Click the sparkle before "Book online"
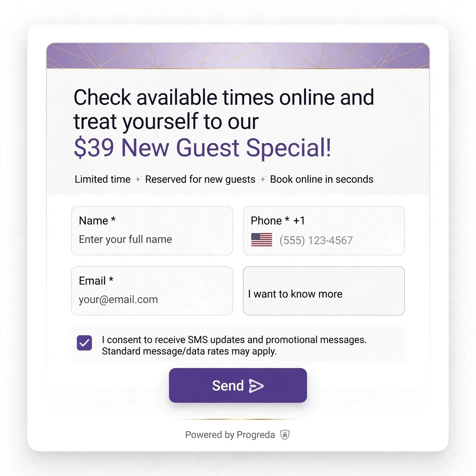 click(x=263, y=179)
